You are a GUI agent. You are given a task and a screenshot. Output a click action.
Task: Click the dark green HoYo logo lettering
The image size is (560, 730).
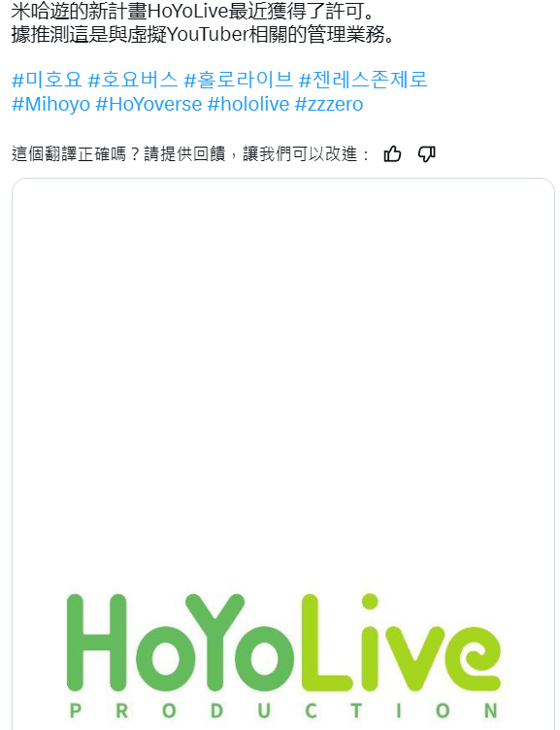[x=181, y=643]
